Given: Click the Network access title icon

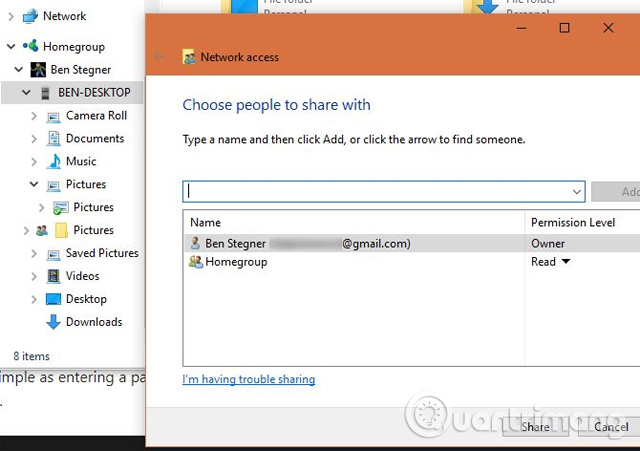Looking at the screenshot, I should tap(189, 57).
